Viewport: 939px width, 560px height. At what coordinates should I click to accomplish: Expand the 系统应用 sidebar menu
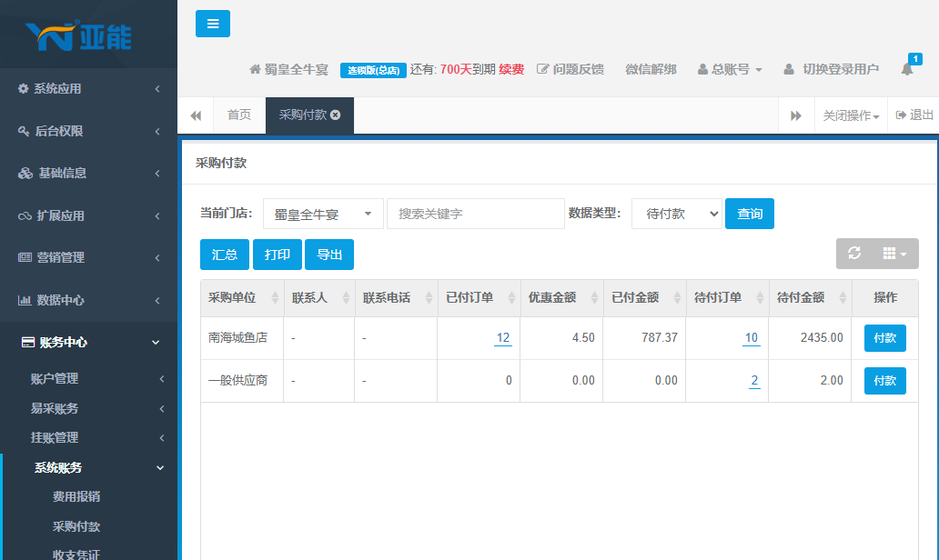(x=88, y=88)
